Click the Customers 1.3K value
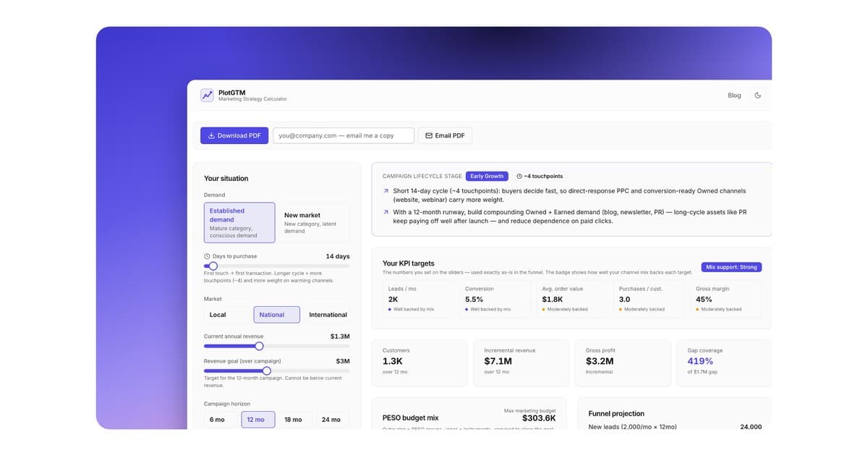 [x=393, y=361]
